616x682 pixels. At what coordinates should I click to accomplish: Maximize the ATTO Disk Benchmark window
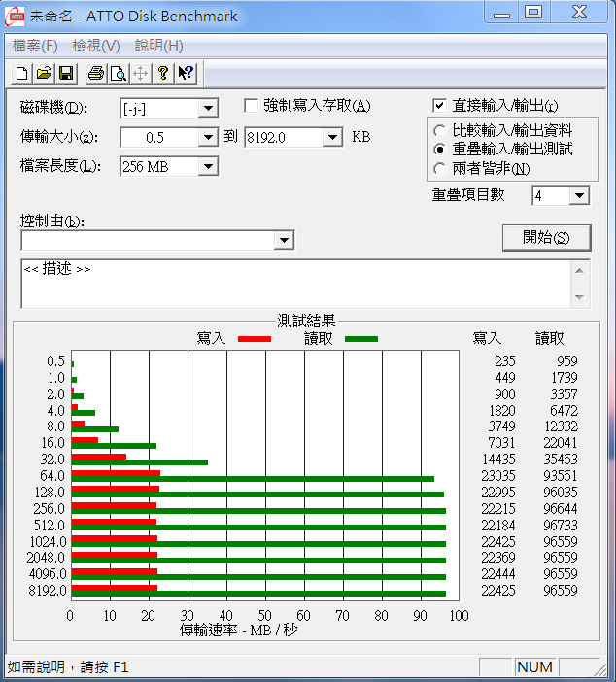533,13
